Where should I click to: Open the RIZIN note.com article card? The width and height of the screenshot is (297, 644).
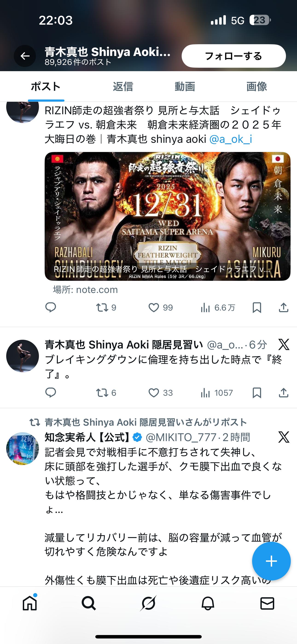[168, 216]
